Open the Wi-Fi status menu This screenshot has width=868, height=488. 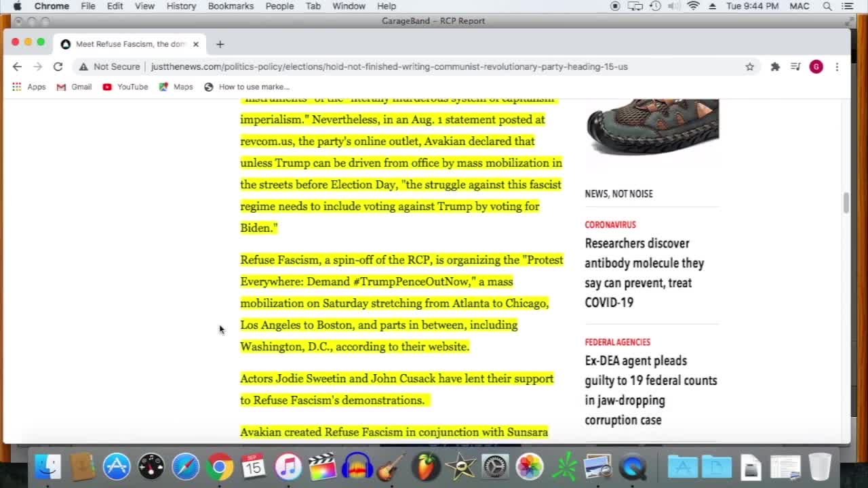pos(693,6)
